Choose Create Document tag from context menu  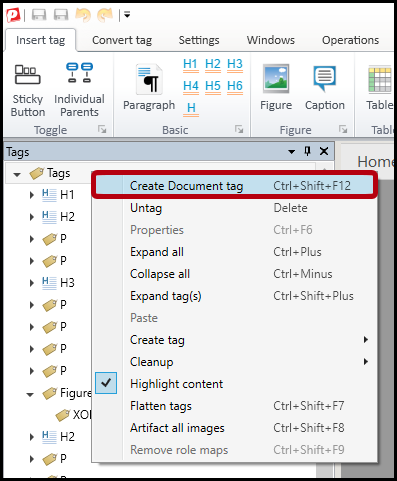pos(234,186)
